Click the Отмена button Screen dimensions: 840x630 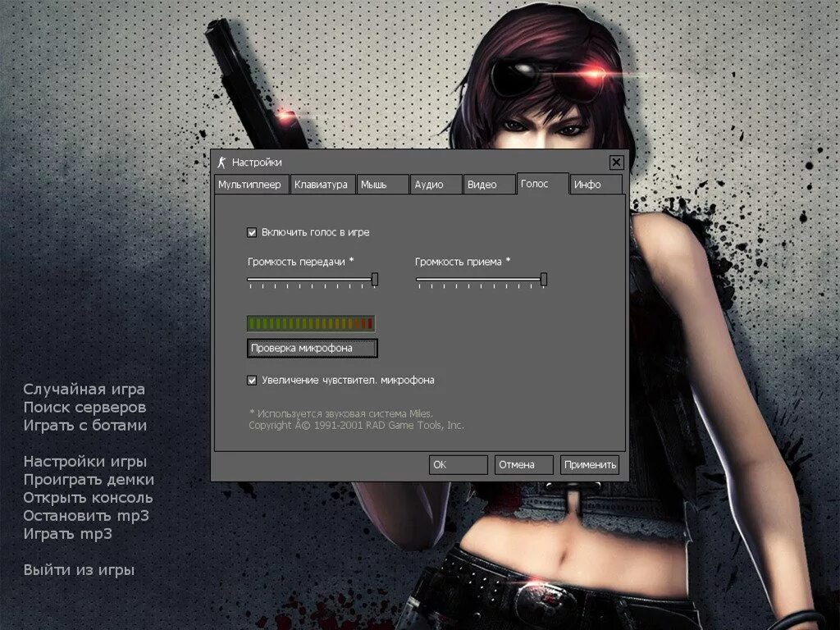point(523,464)
